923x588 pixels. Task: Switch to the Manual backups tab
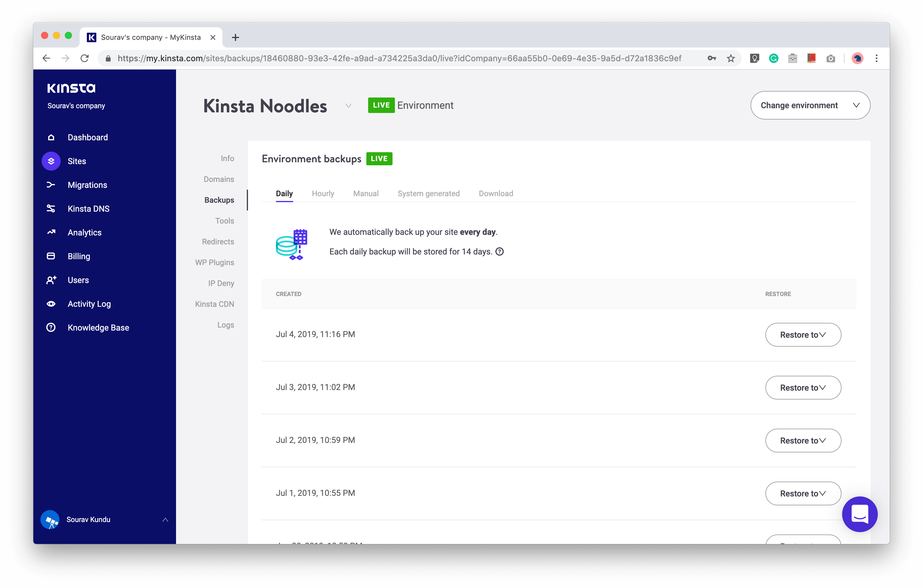(366, 193)
